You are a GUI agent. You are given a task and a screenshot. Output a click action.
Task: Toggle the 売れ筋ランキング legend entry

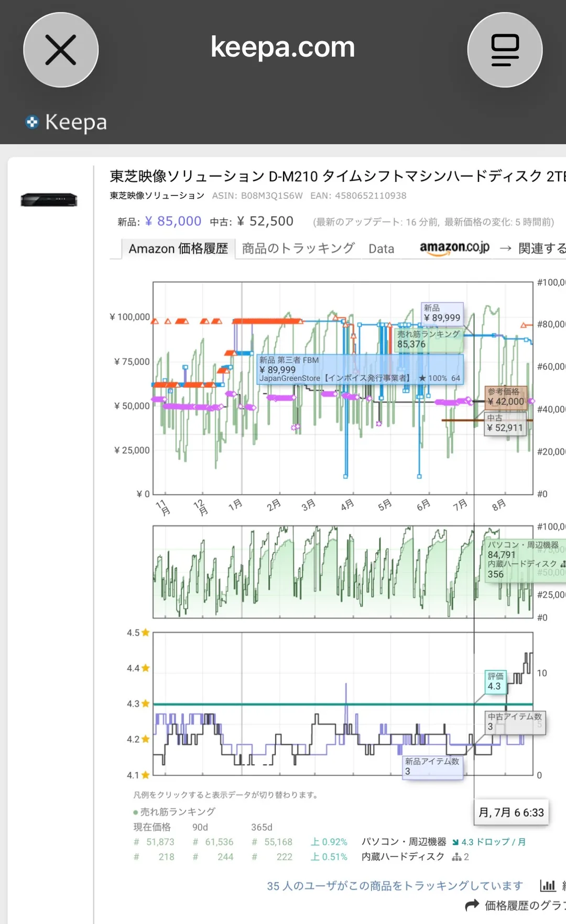point(175,812)
